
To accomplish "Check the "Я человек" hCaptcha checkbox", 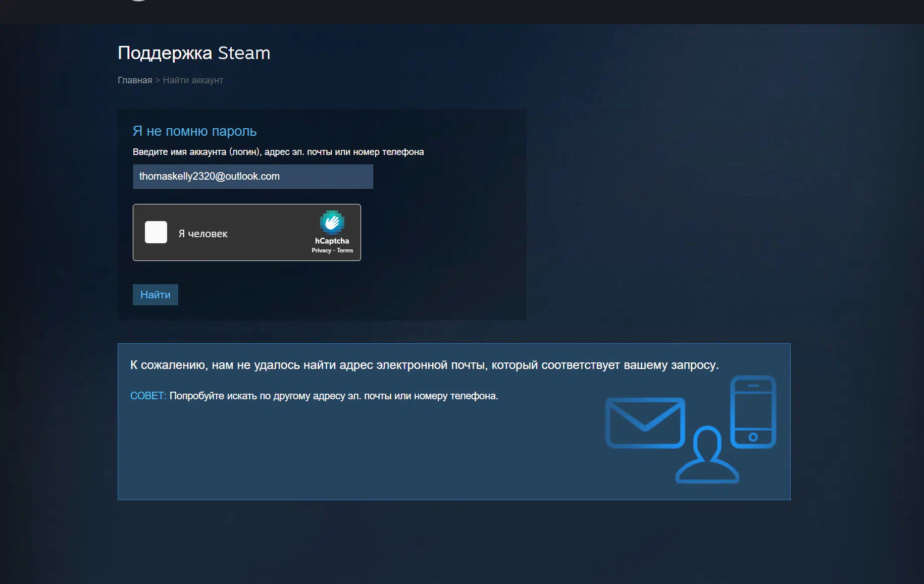I will [156, 232].
